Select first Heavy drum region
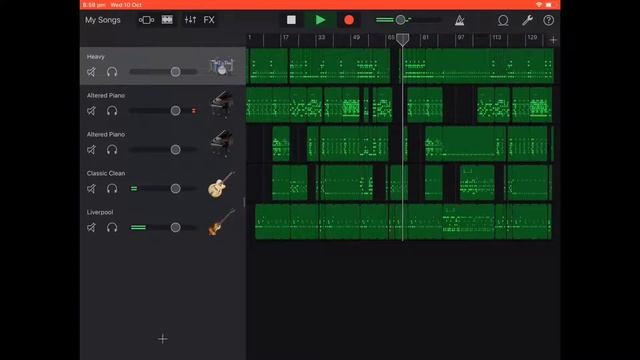Screen dimensions: 640x360 click(269, 66)
